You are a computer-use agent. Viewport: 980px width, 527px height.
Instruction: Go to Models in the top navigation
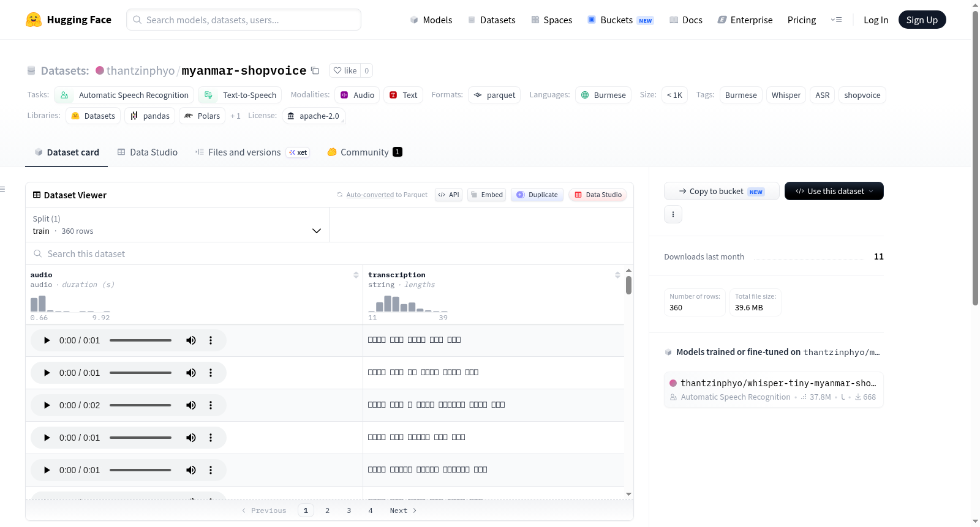click(x=431, y=20)
